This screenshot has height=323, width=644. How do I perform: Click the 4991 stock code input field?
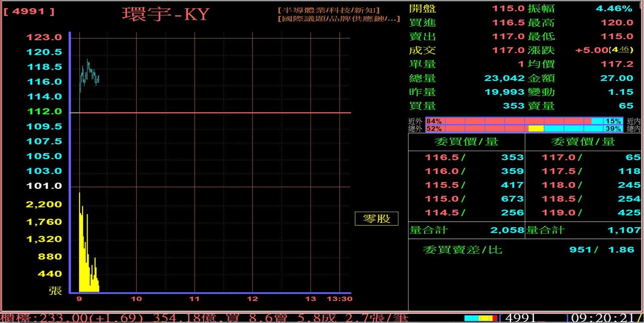[533, 318]
